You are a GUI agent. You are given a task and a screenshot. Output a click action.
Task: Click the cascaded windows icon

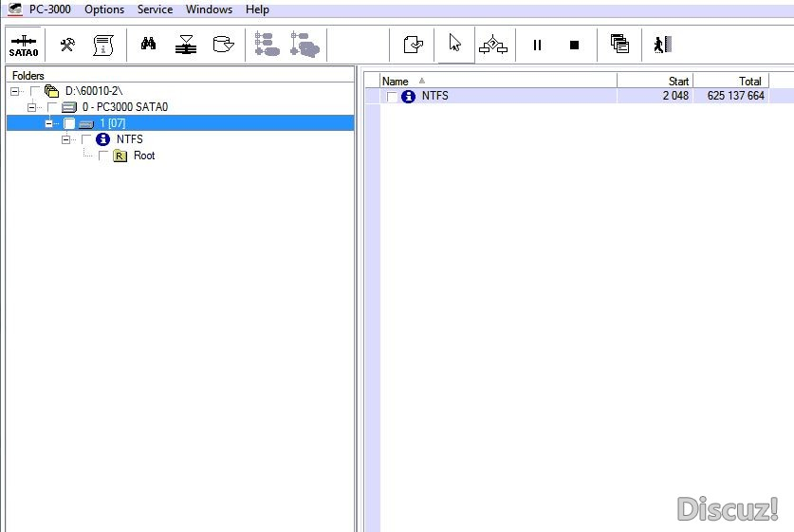[x=619, y=44]
